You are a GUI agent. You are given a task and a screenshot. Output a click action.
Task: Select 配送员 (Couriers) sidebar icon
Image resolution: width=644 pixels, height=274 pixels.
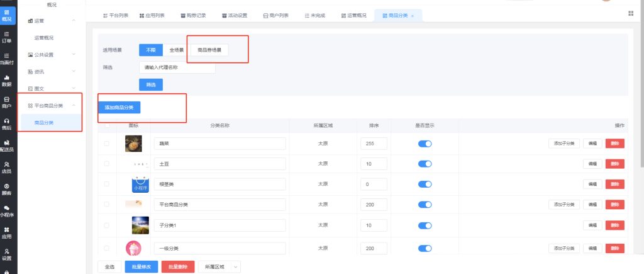tap(7, 146)
